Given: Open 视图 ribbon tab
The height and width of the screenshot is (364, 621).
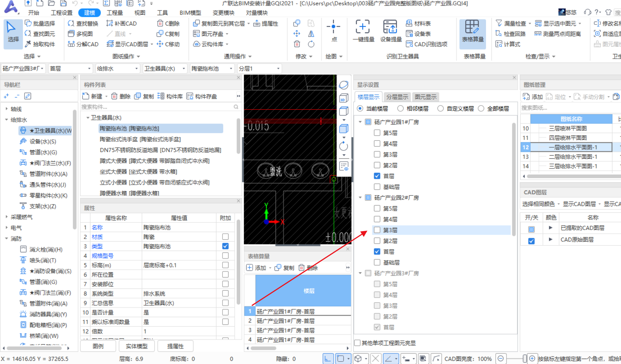Looking at the screenshot, I should tap(140, 13).
